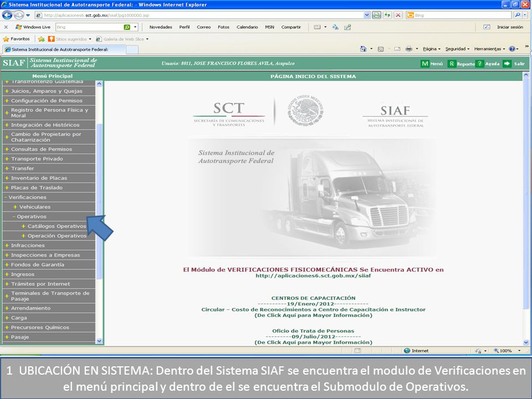Open the Circular – Costo de Reconocimientos link
Image resolution: width=532 pixels, height=399 pixels.
(313, 310)
